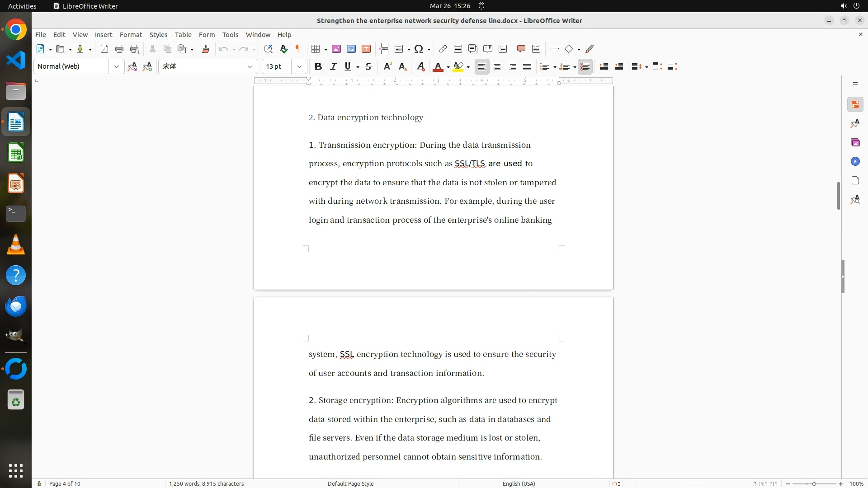This screenshot has height=488, width=868.
Task: Expand the Font Size dropdown
Action: point(299,66)
